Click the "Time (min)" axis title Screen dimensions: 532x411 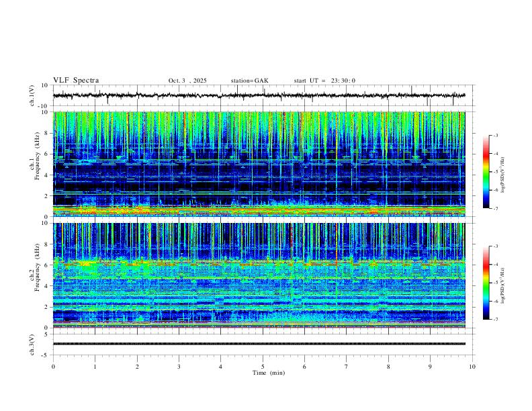tap(269, 373)
